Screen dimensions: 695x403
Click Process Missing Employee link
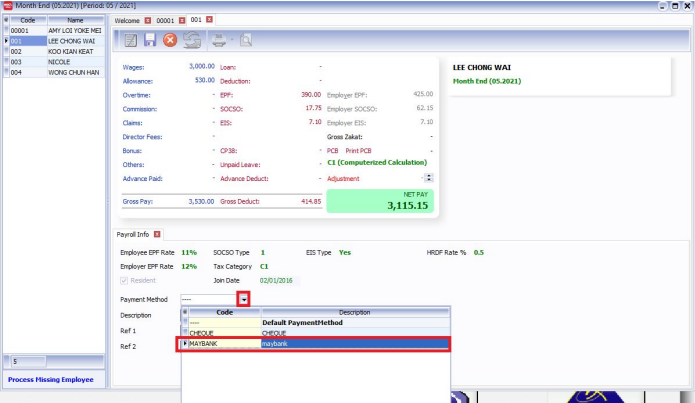(52, 380)
